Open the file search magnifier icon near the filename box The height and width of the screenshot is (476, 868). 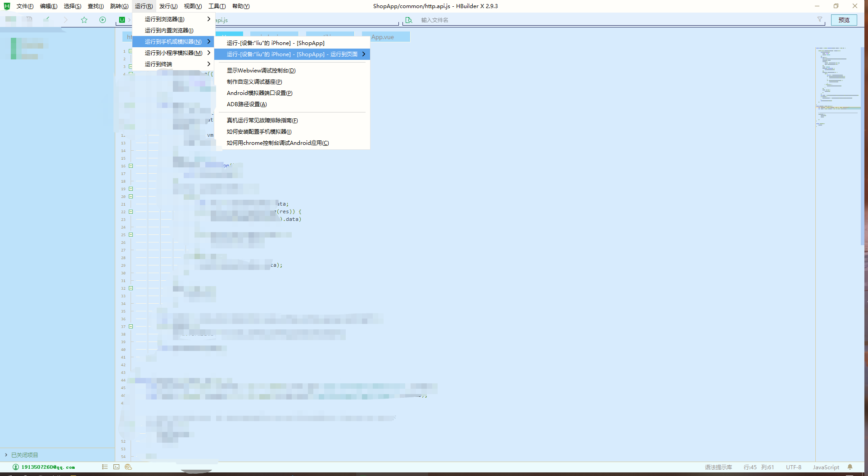click(x=409, y=20)
